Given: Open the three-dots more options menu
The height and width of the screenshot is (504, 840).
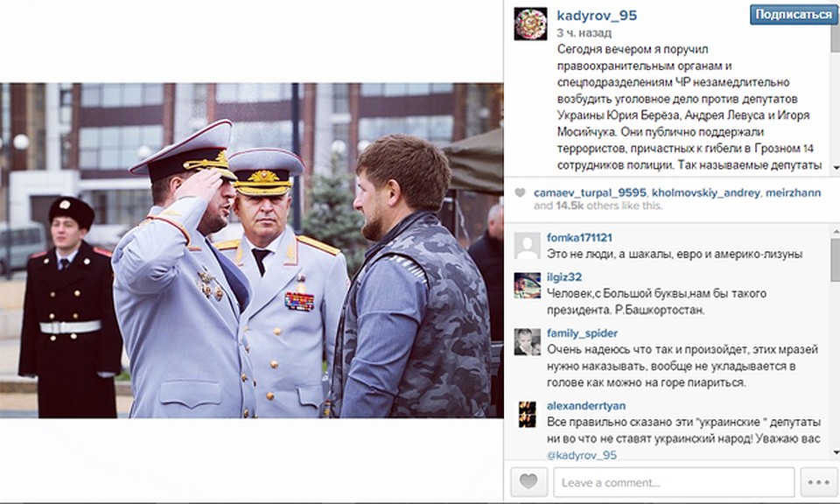Looking at the screenshot, I should [x=819, y=482].
